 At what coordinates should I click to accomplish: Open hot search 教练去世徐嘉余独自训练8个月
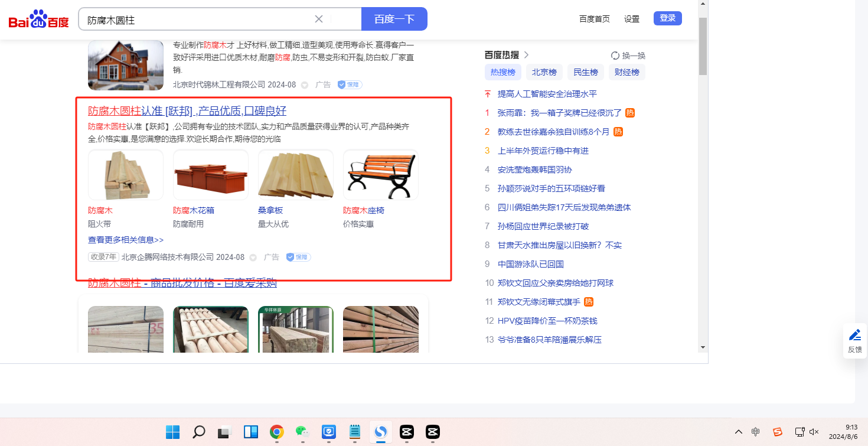click(x=553, y=132)
